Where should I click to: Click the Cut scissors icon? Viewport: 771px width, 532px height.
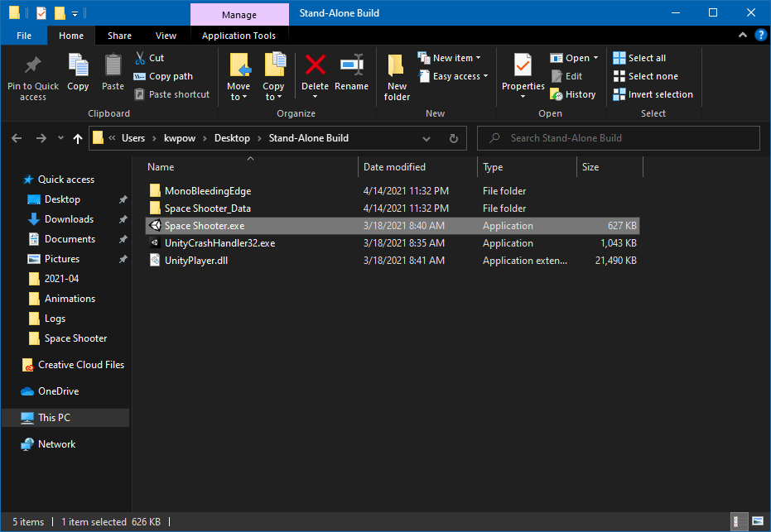pyautogui.click(x=140, y=58)
